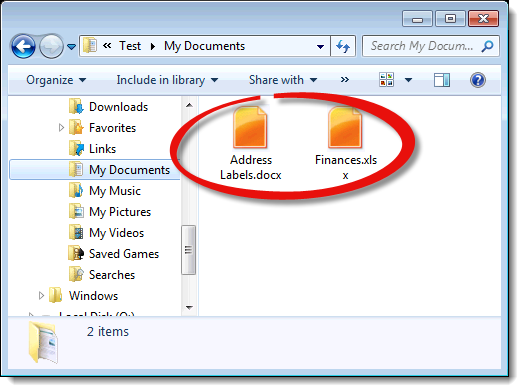Select Test in the address path

click(x=130, y=46)
